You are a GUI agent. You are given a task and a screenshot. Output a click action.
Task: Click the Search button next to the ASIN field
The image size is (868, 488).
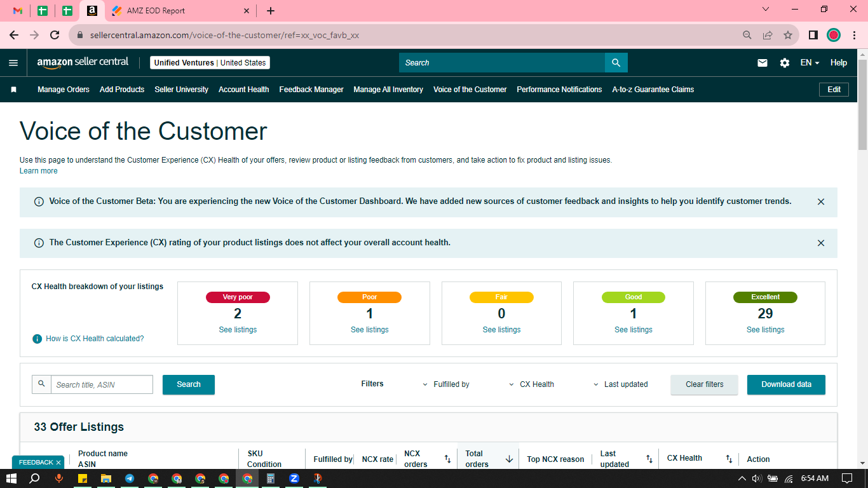(x=189, y=384)
